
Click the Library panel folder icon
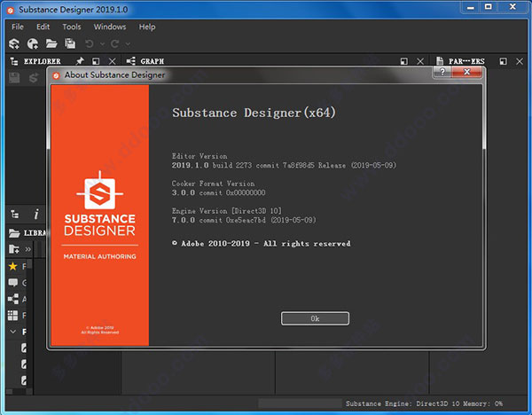(x=14, y=233)
